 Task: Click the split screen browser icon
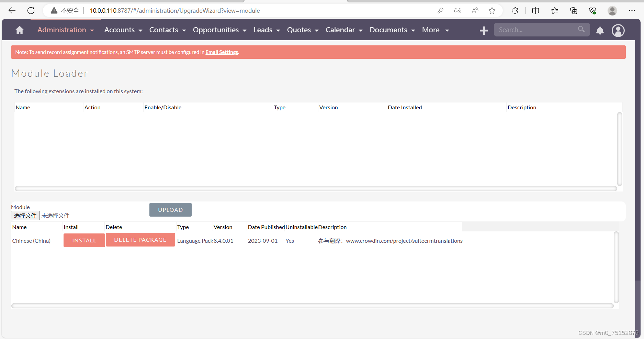click(535, 10)
